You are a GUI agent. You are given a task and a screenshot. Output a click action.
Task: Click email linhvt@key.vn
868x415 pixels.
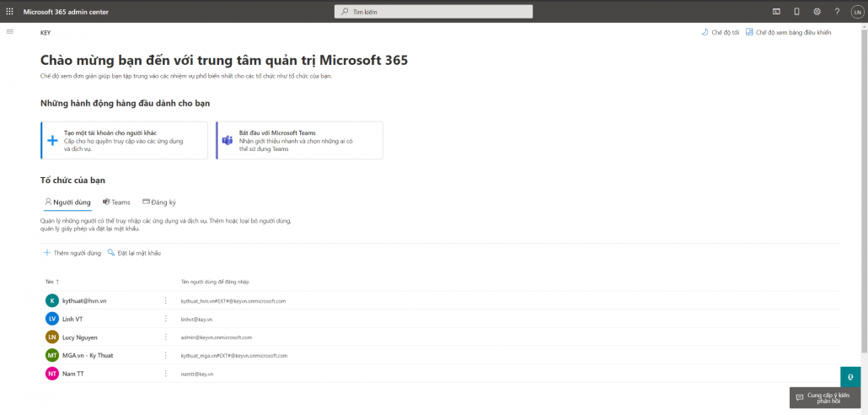point(197,319)
